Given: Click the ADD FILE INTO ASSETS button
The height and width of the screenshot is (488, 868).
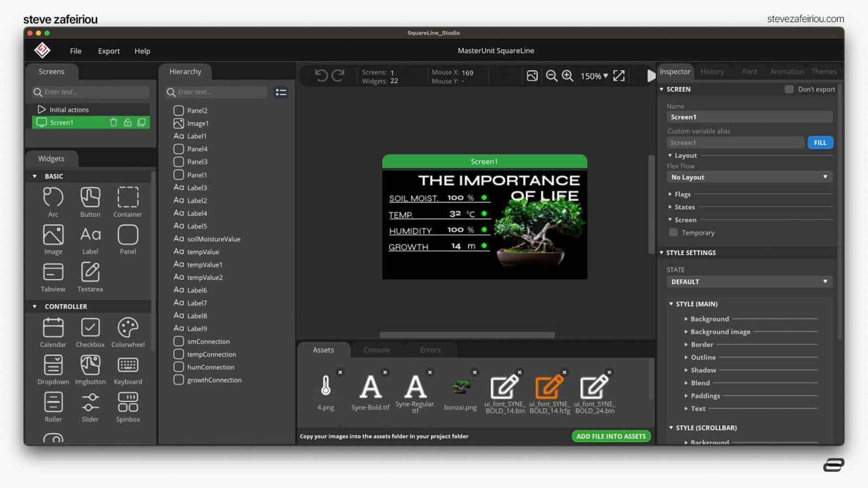Looking at the screenshot, I should (x=611, y=436).
